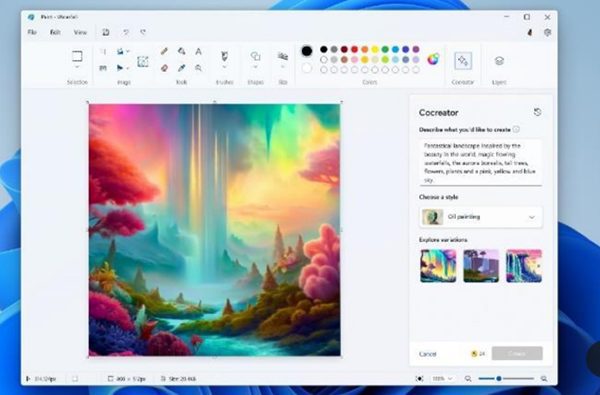Pick the dark red palette swatch
The image size is (600, 395).
click(x=344, y=49)
